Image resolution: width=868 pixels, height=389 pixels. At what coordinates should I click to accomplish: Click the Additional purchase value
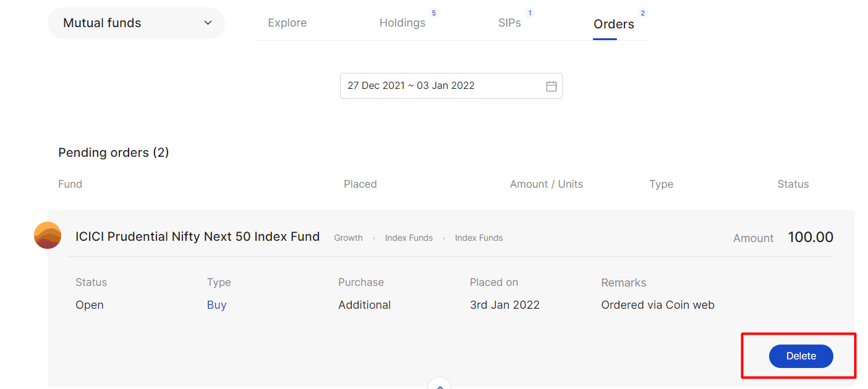click(x=365, y=305)
